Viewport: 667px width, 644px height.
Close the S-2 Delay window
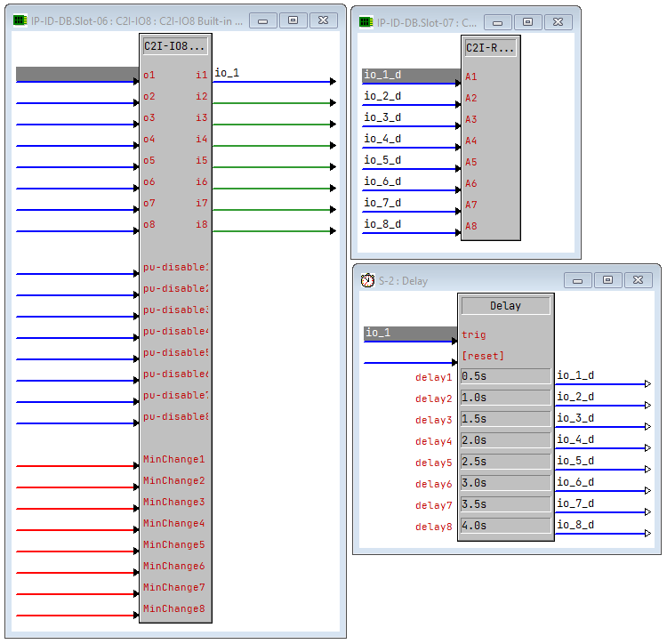(638, 280)
